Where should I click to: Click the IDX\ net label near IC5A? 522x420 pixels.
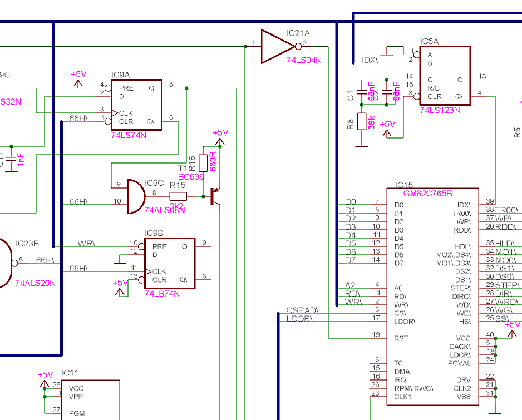click(370, 59)
